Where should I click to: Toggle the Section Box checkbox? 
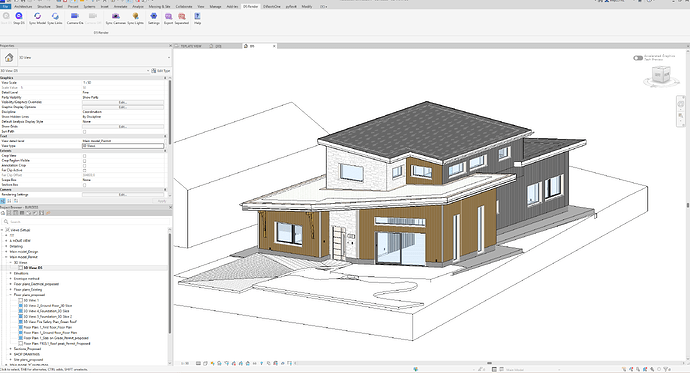pos(84,185)
